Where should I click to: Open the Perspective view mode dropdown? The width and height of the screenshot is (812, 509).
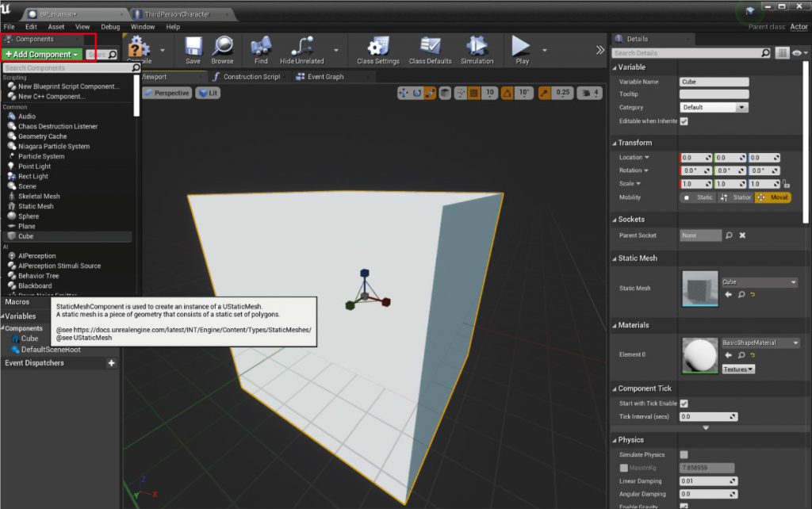pyautogui.click(x=167, y=93)
